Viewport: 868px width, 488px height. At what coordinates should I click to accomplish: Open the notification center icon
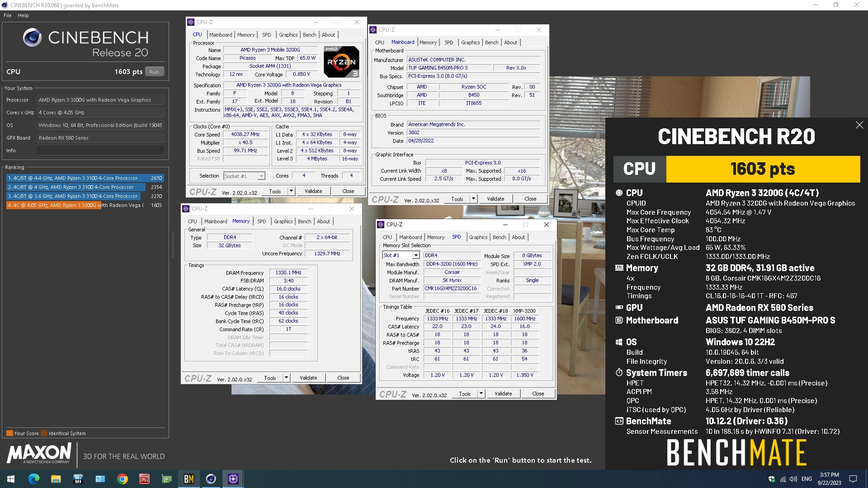853,479
